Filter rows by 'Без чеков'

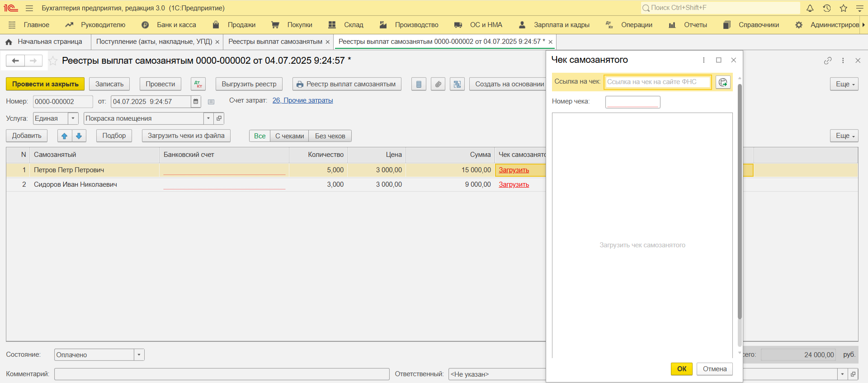pyautogui.click(x=330, y=136)
